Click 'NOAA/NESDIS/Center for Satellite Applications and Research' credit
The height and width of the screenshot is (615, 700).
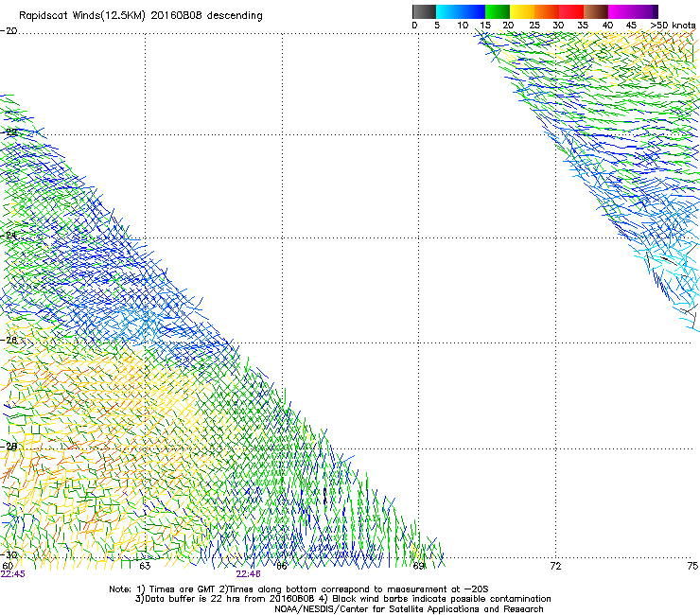409,609
